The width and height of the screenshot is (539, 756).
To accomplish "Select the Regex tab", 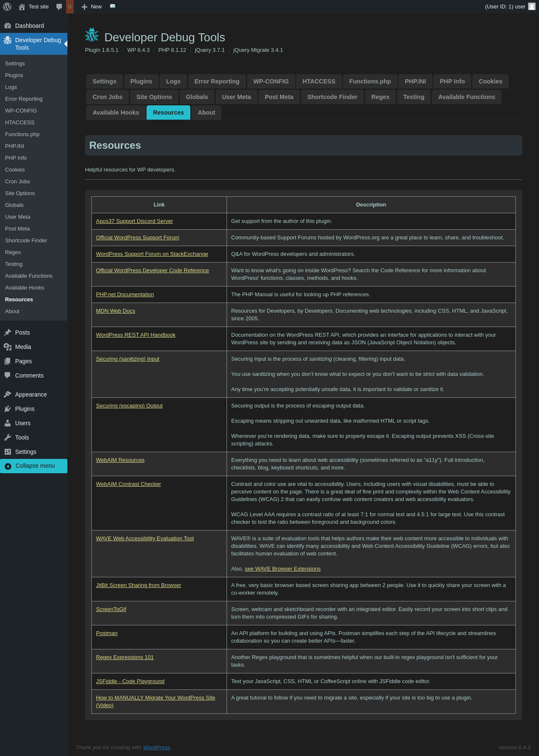I will click(x=380, y=97).
